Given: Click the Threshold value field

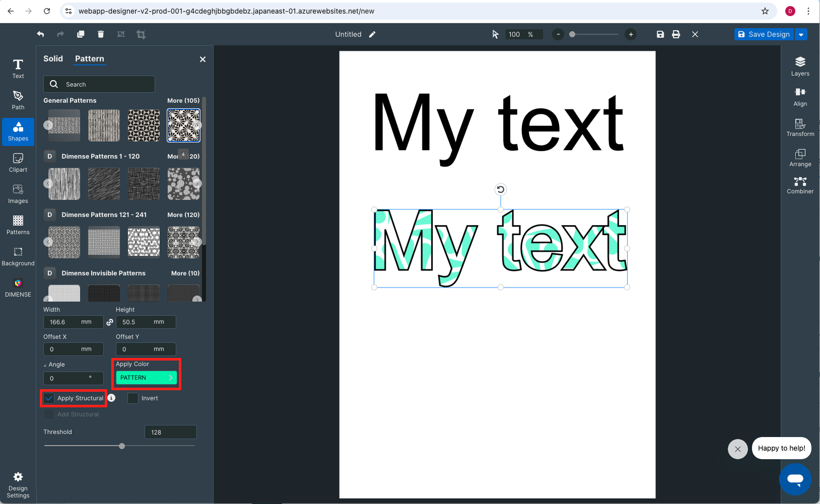Looking at the screenshot, I should click(x=171, y=432).
